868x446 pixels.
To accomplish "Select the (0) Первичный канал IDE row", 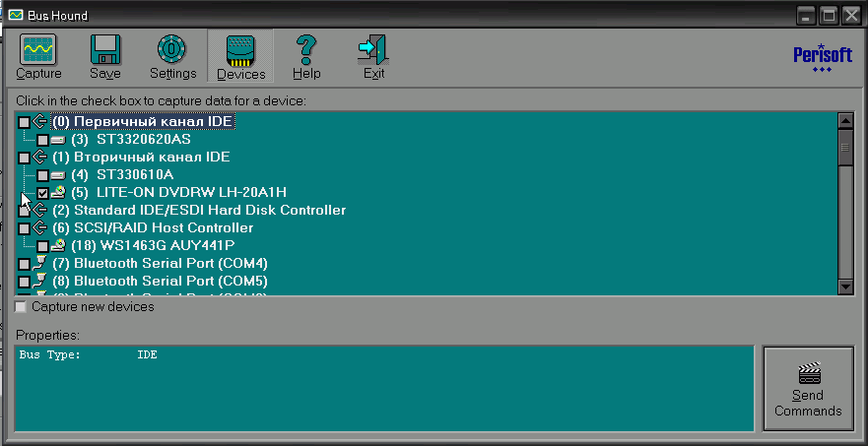I will (x=143, y=121).
